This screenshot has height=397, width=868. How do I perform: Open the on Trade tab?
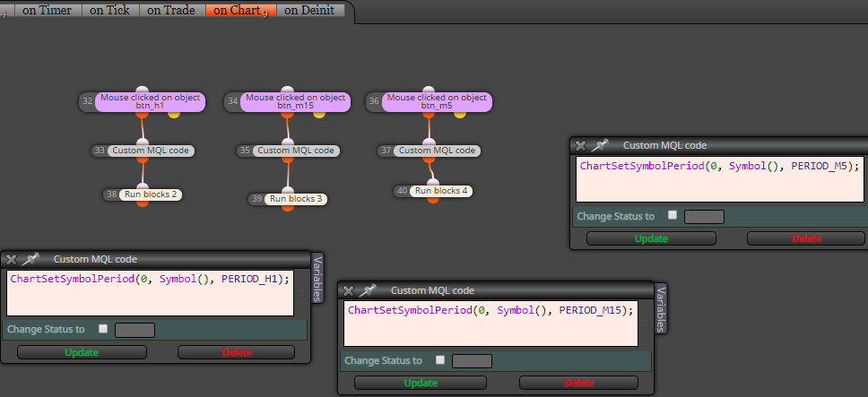[172, 10]
